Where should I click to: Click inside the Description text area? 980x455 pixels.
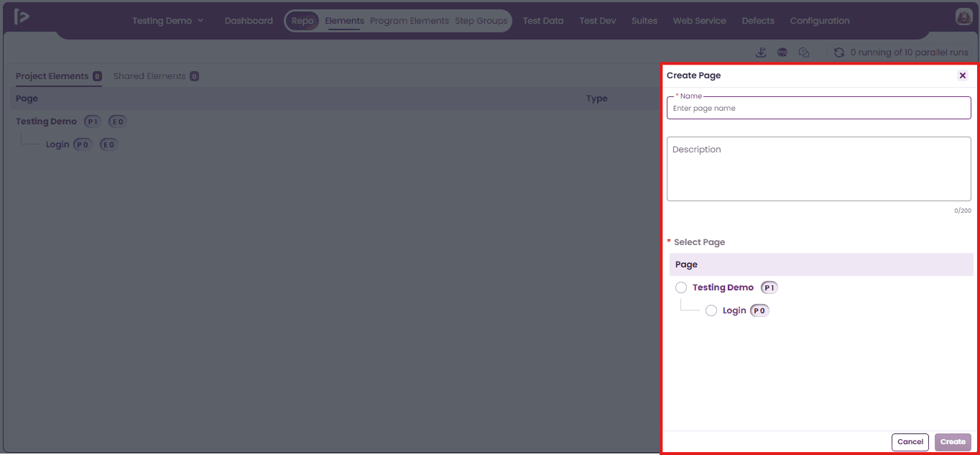coord(819,169)
